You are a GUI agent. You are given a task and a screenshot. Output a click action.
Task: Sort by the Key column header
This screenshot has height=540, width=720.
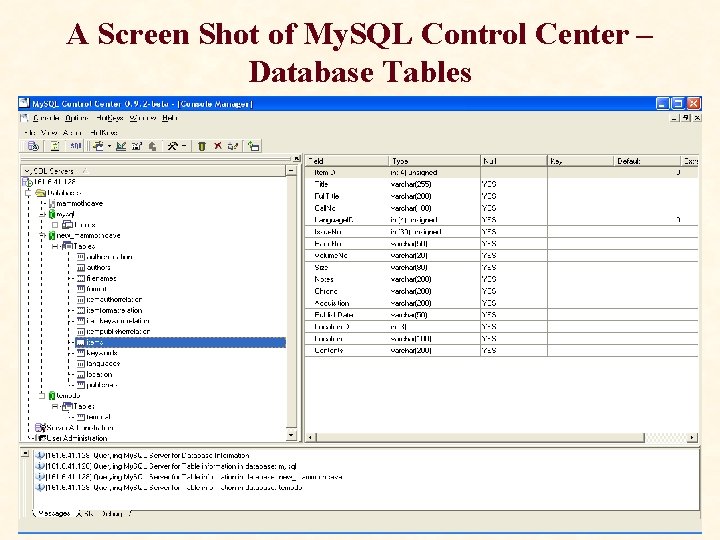point(580,161)
